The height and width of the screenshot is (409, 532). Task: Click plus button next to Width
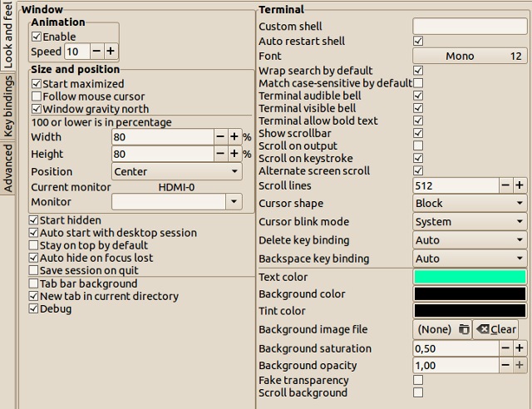(234, 136)
